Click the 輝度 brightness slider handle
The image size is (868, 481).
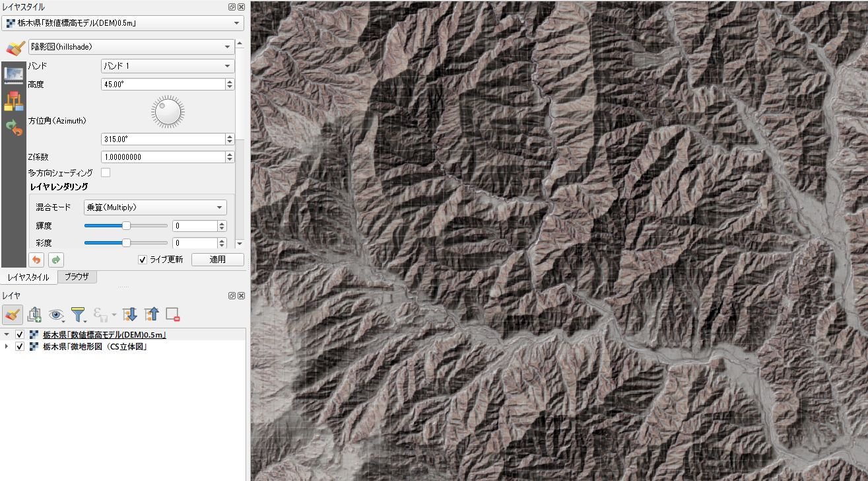[126, 225]
